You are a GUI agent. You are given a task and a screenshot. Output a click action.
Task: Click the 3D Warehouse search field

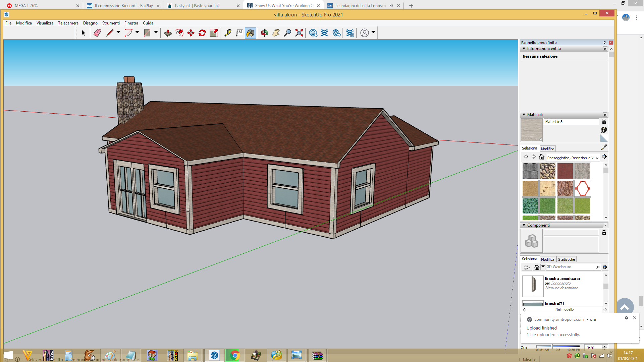(570, 267)
